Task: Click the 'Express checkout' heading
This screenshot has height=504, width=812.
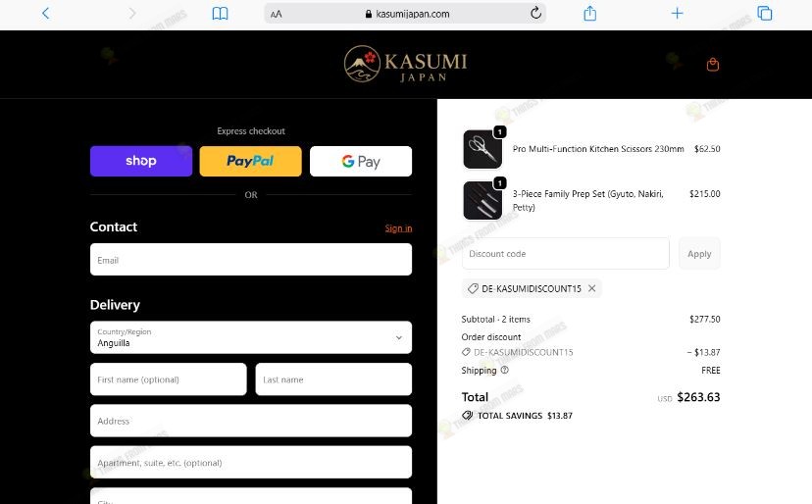Action: pos(251,131)
